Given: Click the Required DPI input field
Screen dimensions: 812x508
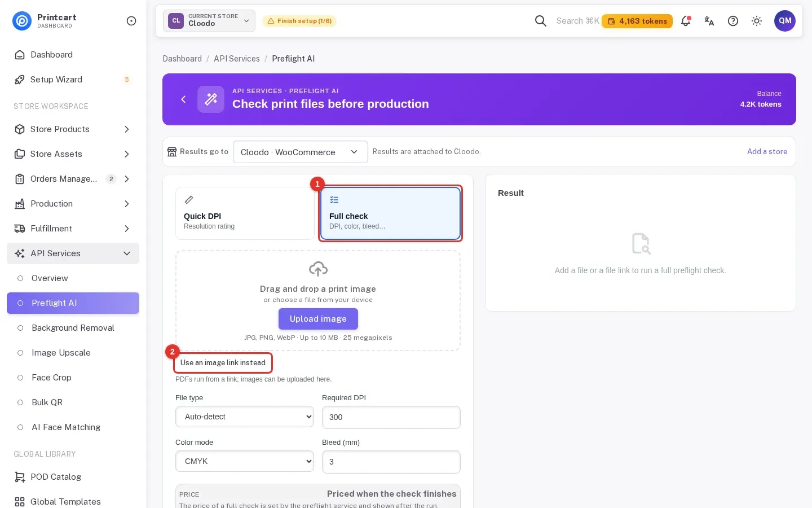Looking at the screenshot, I should [391, 417].
